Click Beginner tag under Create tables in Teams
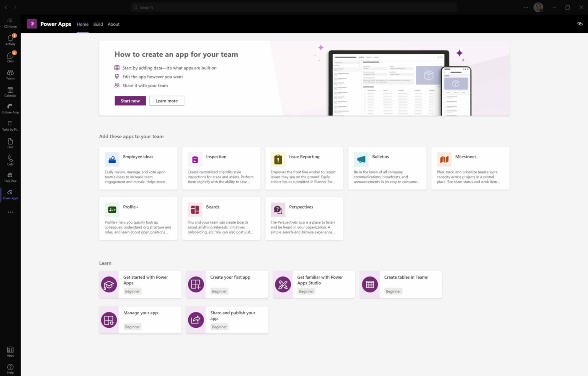This screenshot has width=588, height=376. [x=393, y=291]
